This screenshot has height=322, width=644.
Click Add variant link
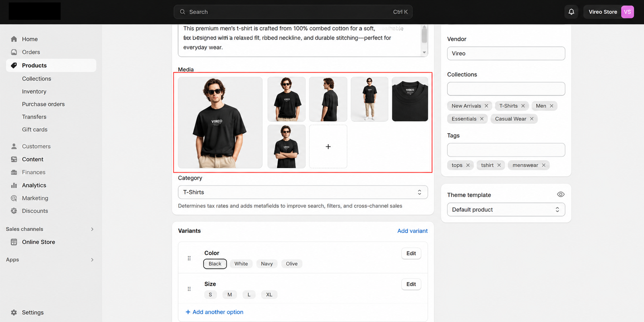click(x=413, y=231)
